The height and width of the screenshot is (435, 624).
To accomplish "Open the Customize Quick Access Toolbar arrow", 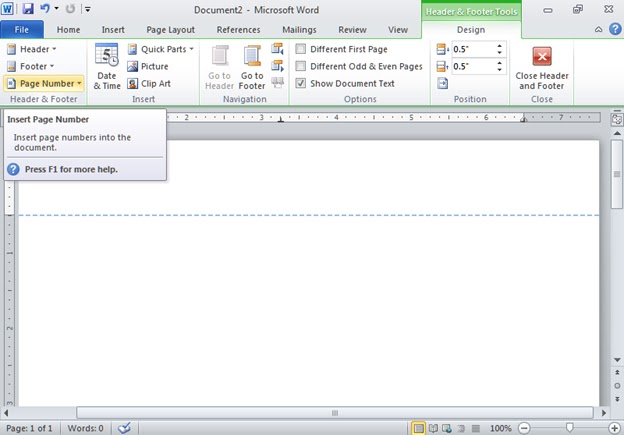I will 88,9.
